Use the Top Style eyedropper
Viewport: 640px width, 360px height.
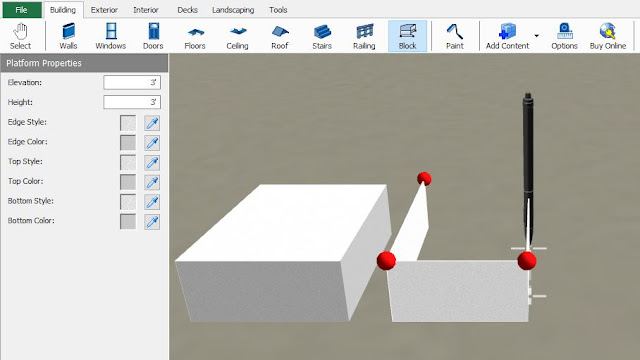152,162
